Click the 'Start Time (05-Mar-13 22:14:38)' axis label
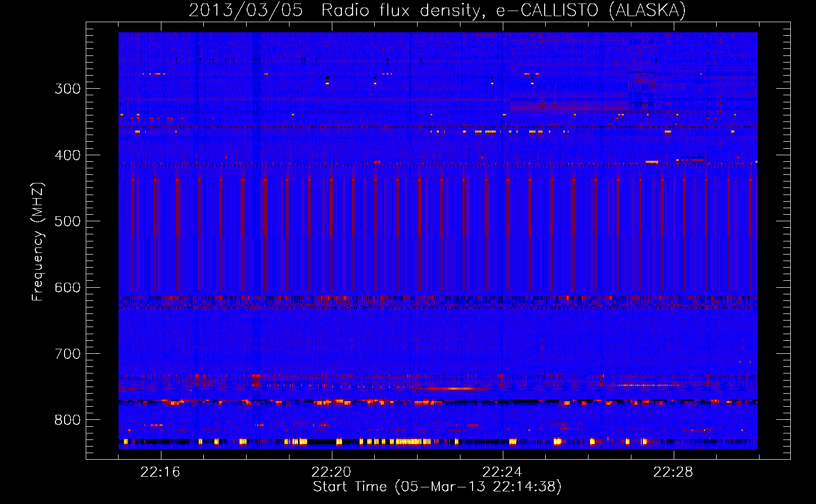 [437, 487]
